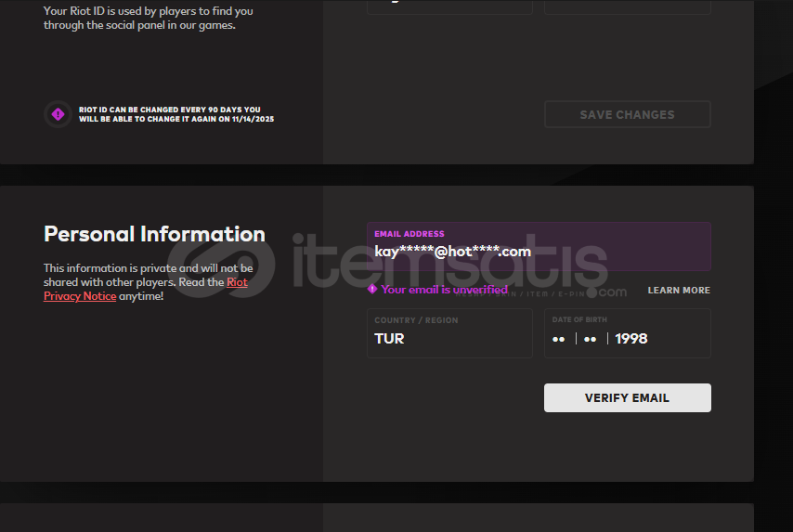Select the Country / Region field showing TUR
Screen dimensions: 793x532
click(x=449, y=333)
